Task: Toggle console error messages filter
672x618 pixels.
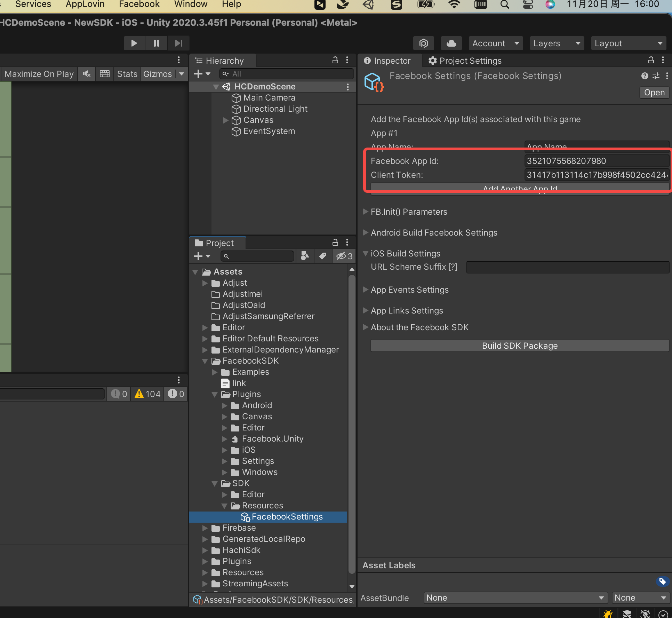Action: [x=176, y=394]
